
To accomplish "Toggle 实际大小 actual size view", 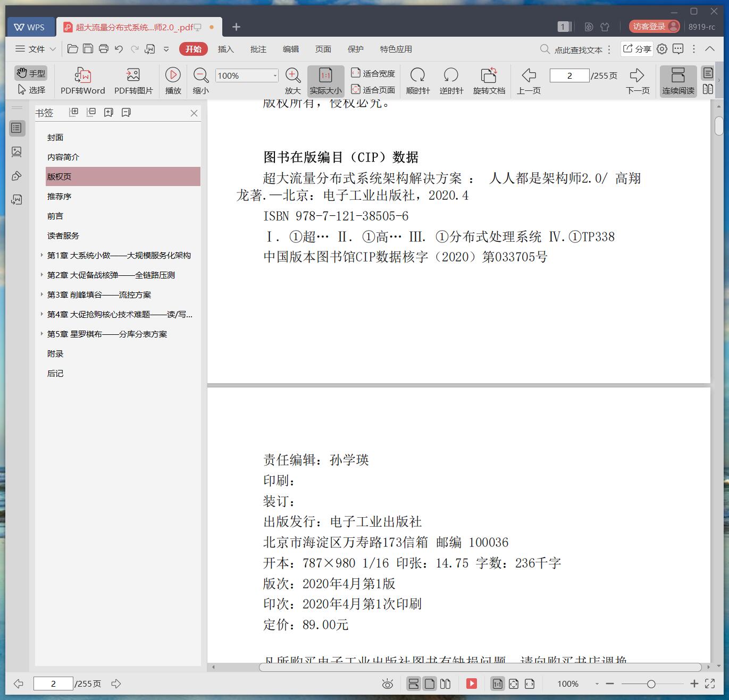I will pyautogui.click(x=325, y=81).
